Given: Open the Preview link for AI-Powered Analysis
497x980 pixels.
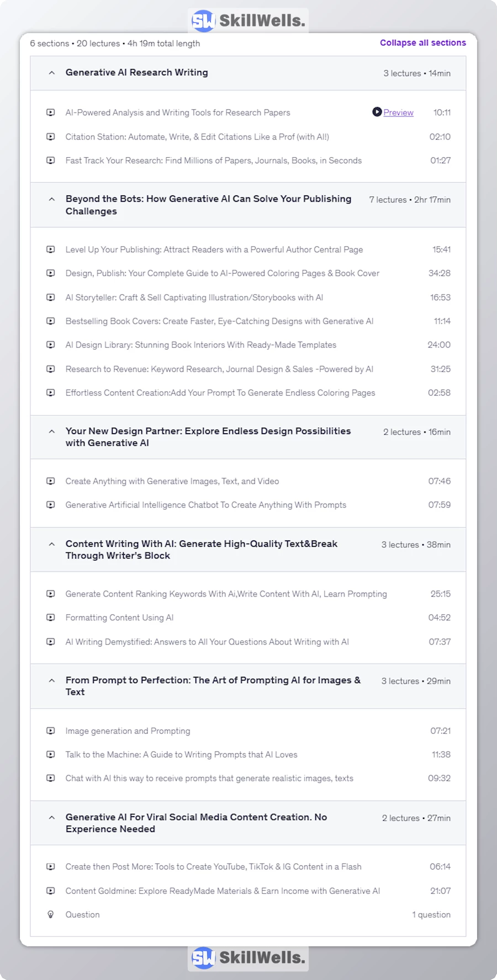Looking at the screenshot, I should pyautogui.click(x=399, y=113).
